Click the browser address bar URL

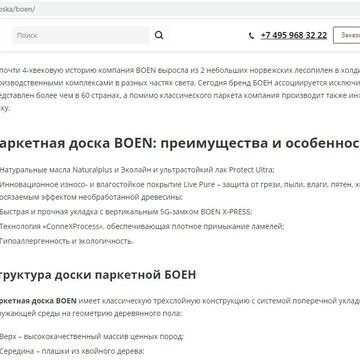(17, 9)
